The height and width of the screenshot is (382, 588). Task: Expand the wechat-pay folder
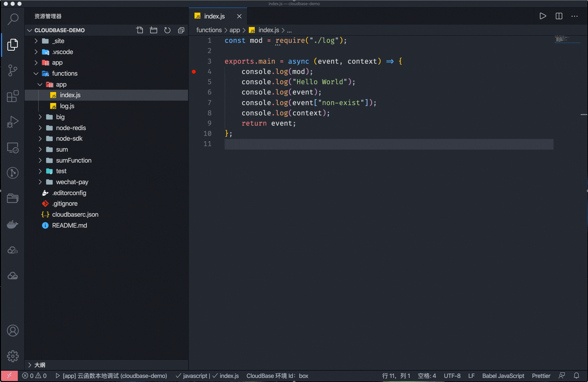(40, 182)
